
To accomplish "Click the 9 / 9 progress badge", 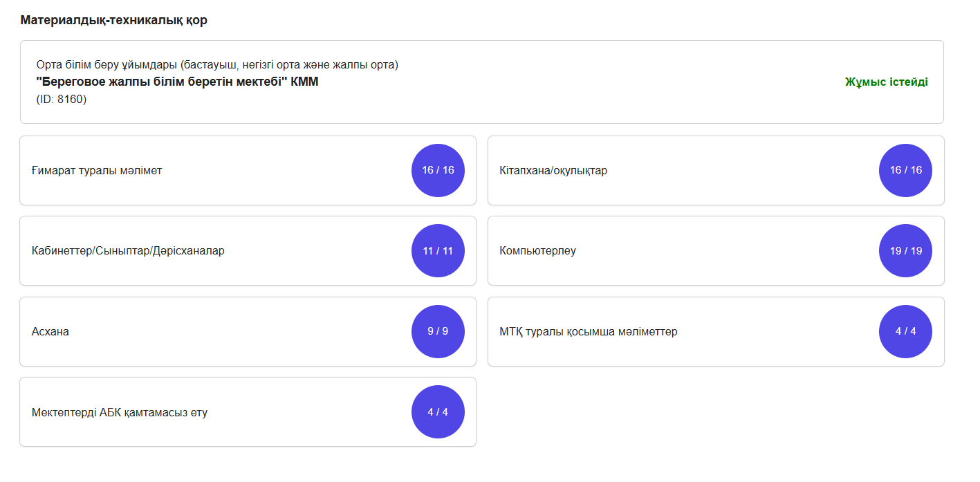I will [x=438, y=331].
